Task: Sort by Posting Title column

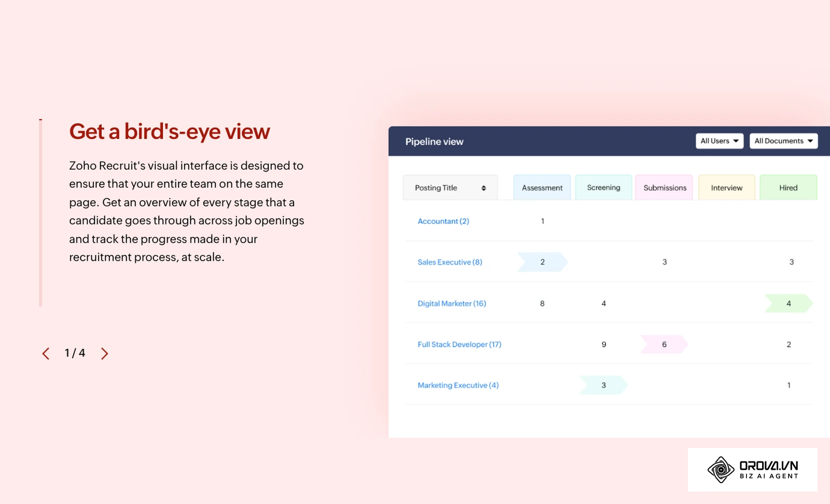Action: point(450,188)
